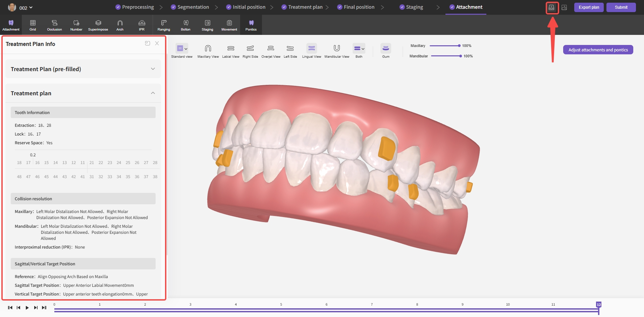The image size is (644, 317).
Task: Play the staging animation
Action: click(x=27, y=308)
